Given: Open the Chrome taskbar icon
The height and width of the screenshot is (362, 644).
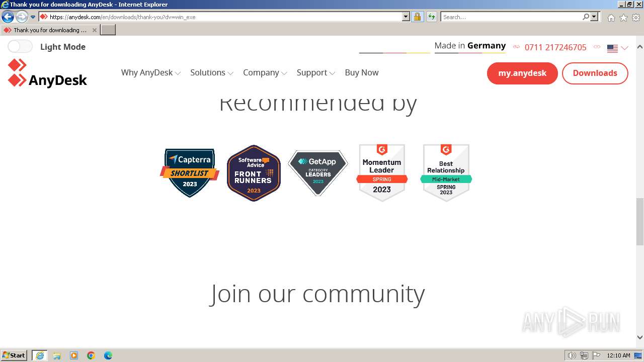Looking at the screenshot, I should point(91,355).
